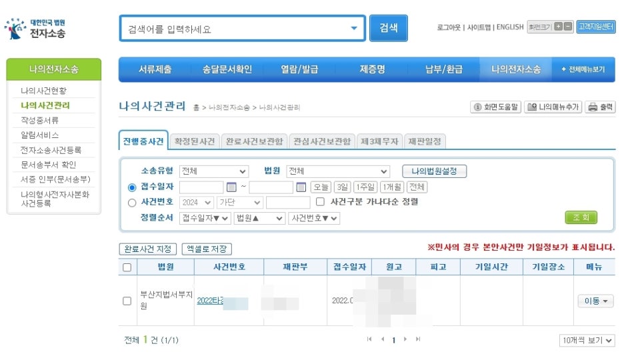
Task: Open the start date calendar icon
Action: click(231, 187)
